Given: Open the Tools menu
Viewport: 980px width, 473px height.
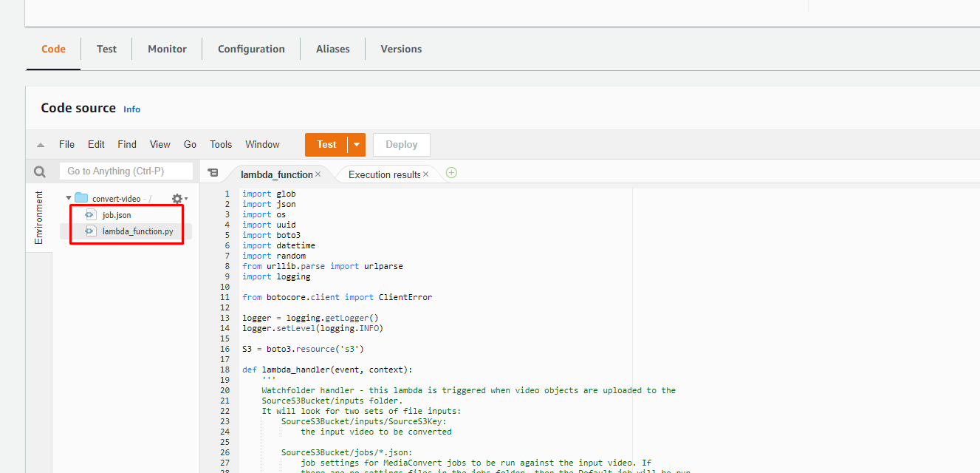Looking at the screenshot, I should [221, 145].
